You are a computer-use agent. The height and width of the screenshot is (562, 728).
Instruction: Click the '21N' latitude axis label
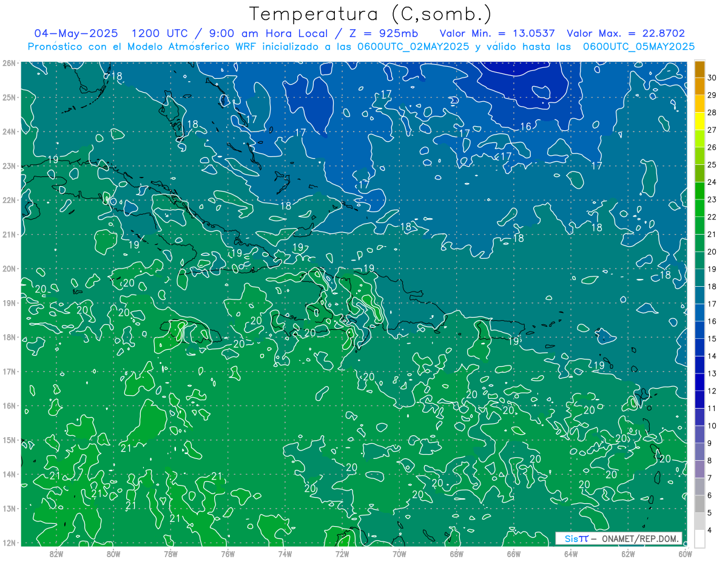(x=8, y=234)
